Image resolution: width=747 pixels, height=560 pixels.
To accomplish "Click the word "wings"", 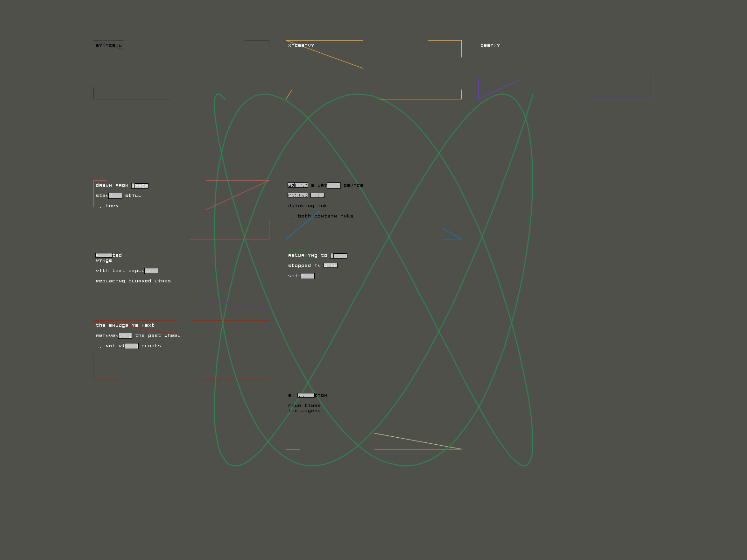I will tap(104, 260).
